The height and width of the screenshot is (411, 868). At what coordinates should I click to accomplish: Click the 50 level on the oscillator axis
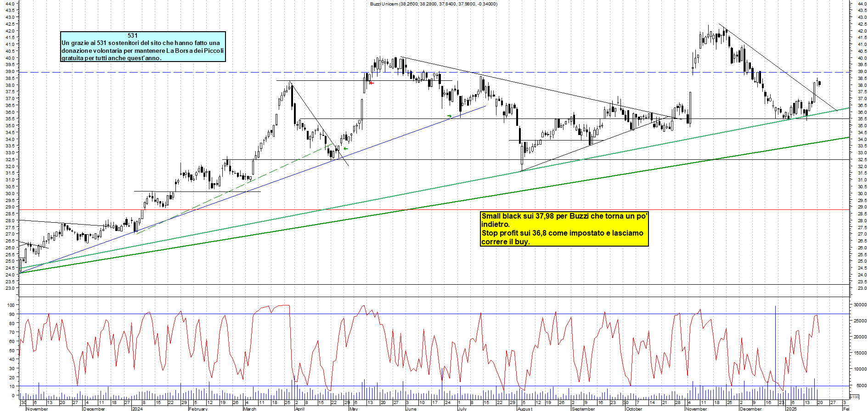tap(12, 350)
